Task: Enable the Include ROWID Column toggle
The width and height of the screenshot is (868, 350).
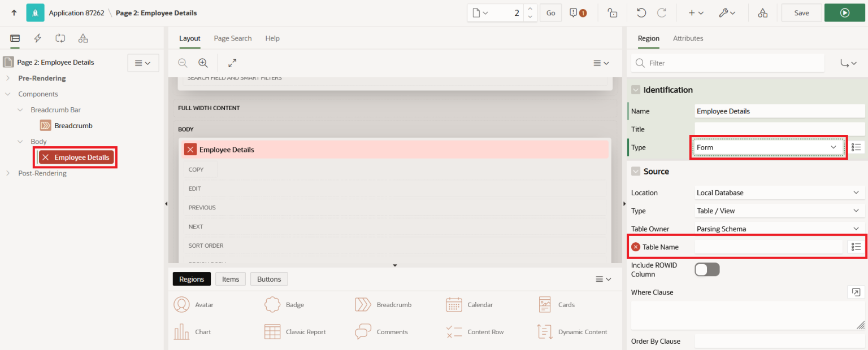Action: (707, 269)
